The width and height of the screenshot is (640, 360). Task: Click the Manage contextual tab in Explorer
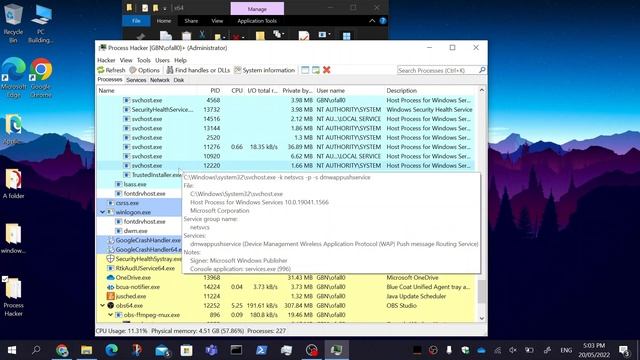coord(257,9)
